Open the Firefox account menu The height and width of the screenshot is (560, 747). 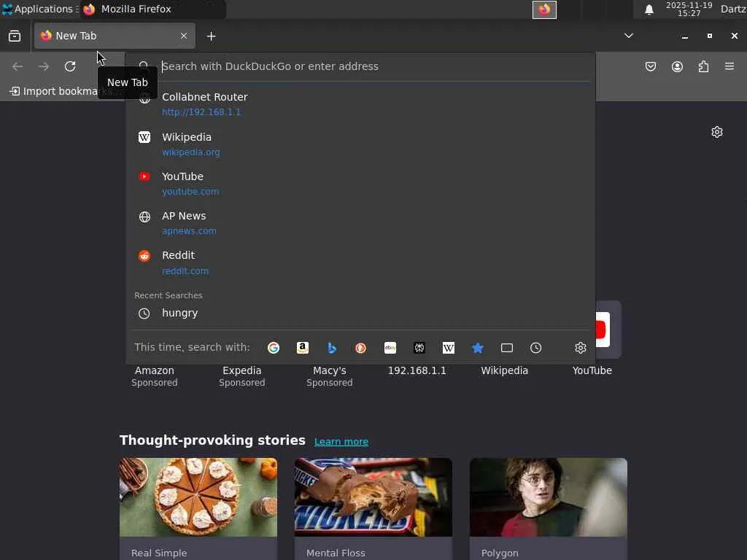coord(677,66)
